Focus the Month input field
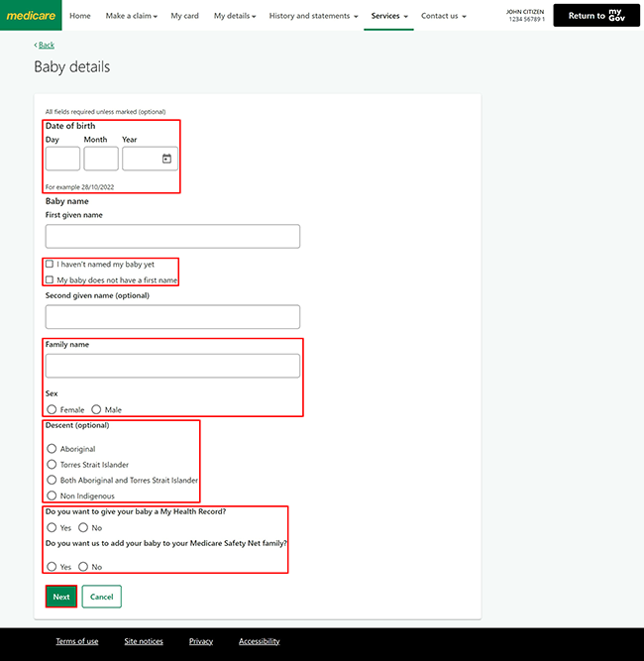This screenshot has width=644, height=661. [x=101, y=159]
